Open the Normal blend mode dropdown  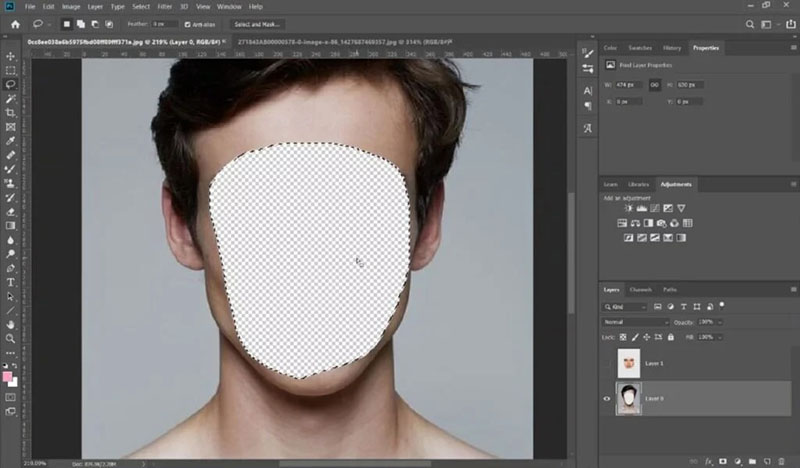pyautogui.click(x=635, y=323)
